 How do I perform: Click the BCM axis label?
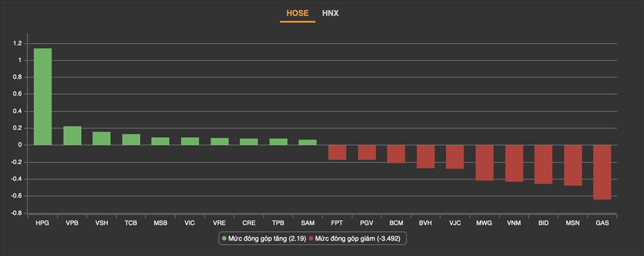[396, 223]
